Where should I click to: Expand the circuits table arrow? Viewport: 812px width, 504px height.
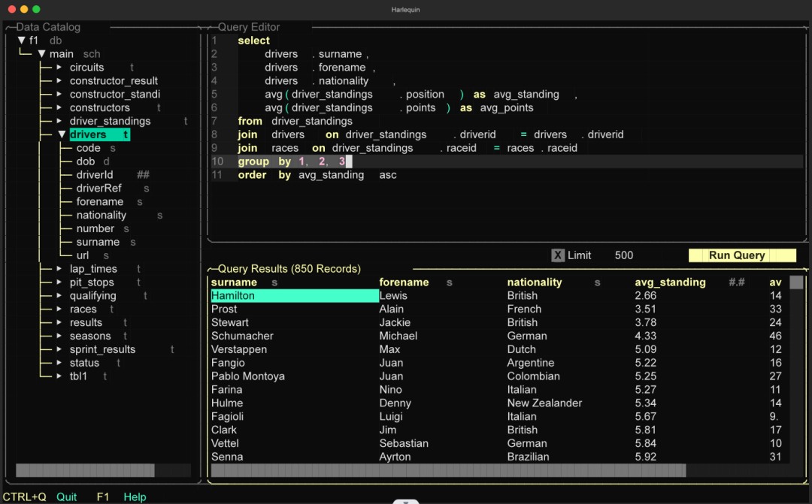point(59,68)
